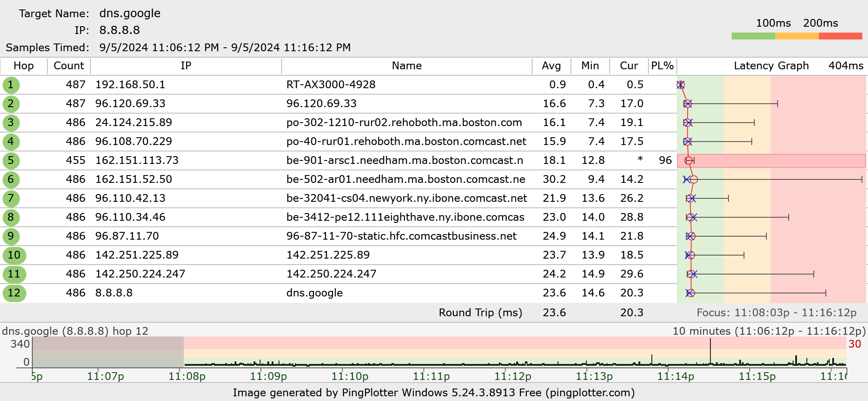Click the green hop 3 circle icon

pyautogui.click(x=11, y=123)
